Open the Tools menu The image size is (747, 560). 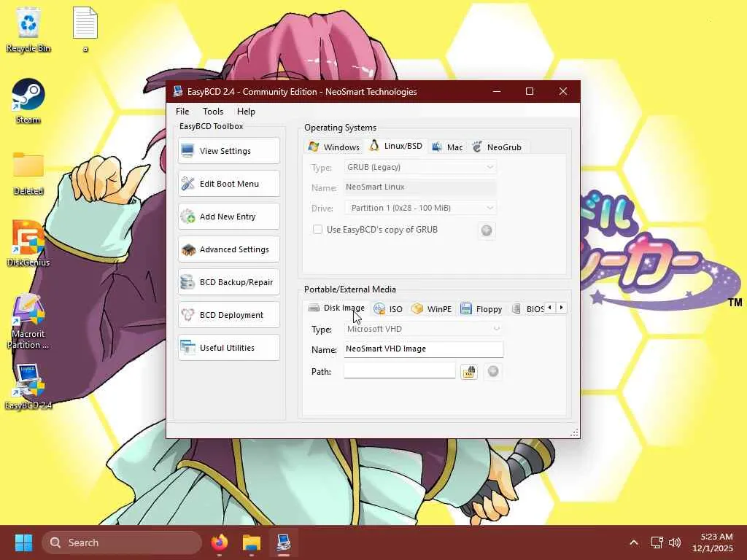pyautogui.click(x=213, y=112)
